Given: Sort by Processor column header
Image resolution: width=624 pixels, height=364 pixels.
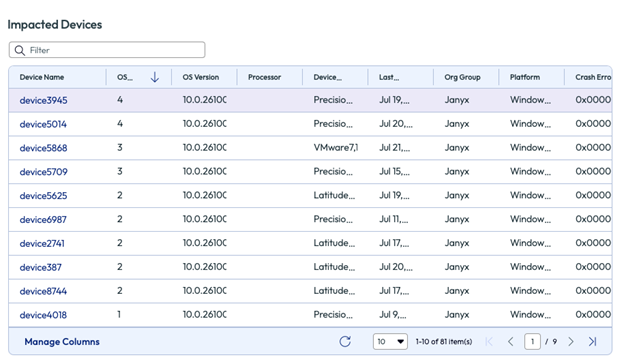Looking at the screenshot, I should coord(264,77).
